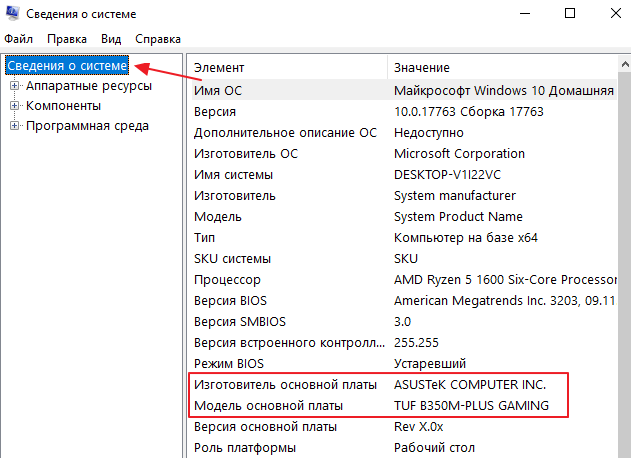Close the Сведения о системе window

pos(613,14)
